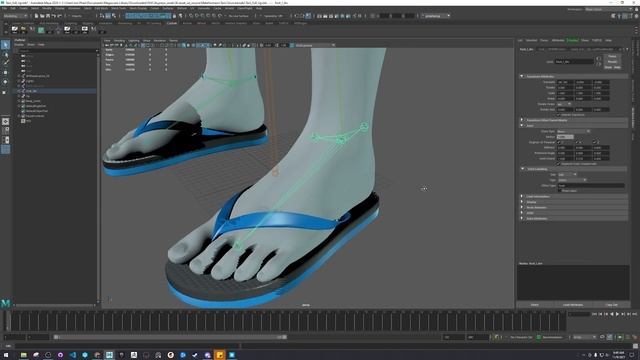
Task: Open the Rotate Order dropdown
Action: 564,104
